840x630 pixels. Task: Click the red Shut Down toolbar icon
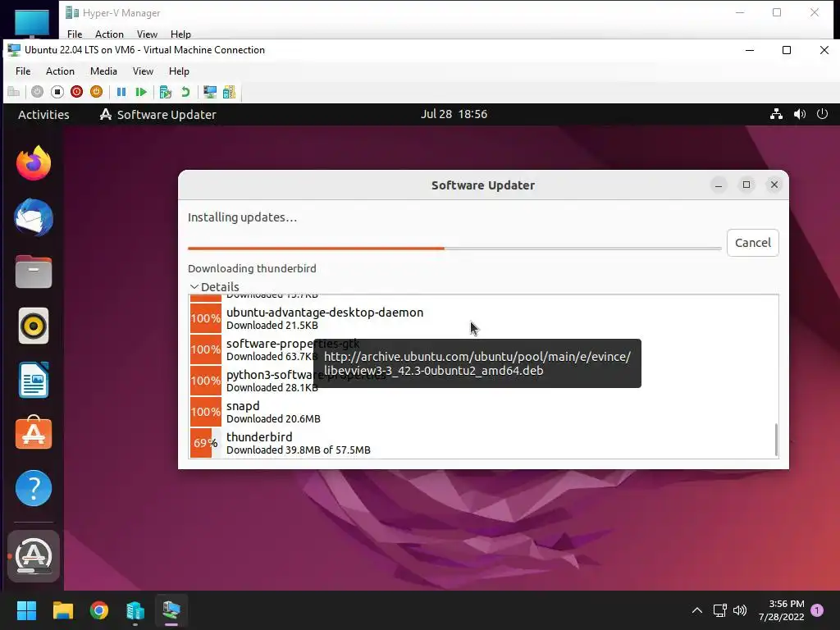76,92
